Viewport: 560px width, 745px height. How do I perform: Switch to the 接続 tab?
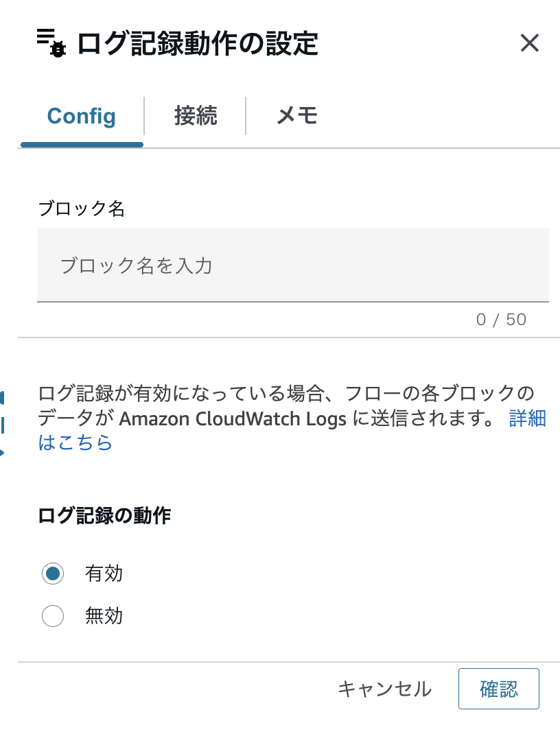click(194, 116)
